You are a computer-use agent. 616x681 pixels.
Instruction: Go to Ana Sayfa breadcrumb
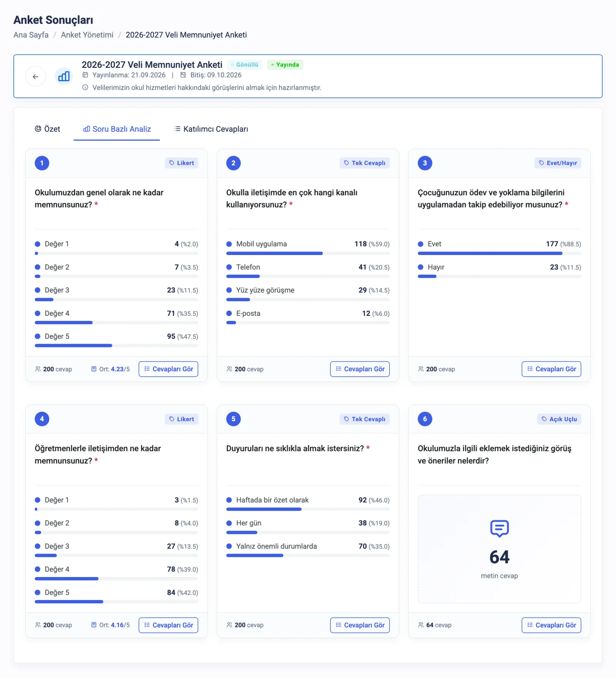pyautogui.click(x=31, y=35)
